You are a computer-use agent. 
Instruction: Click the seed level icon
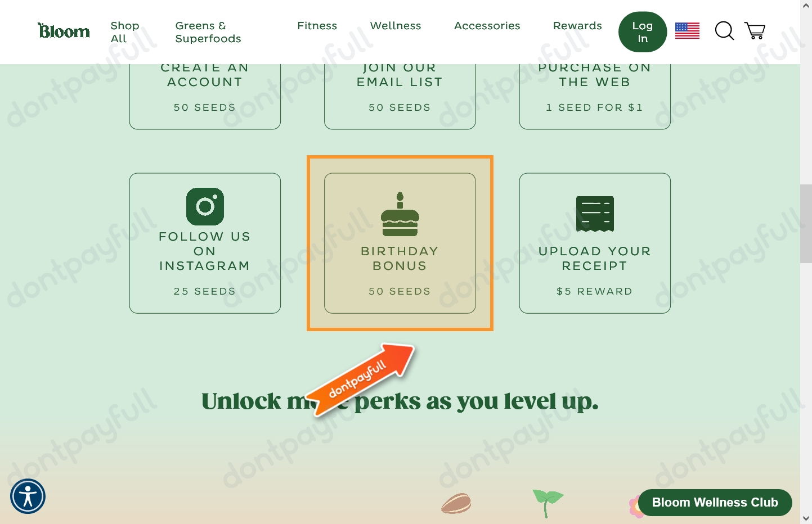coord(456,504)
